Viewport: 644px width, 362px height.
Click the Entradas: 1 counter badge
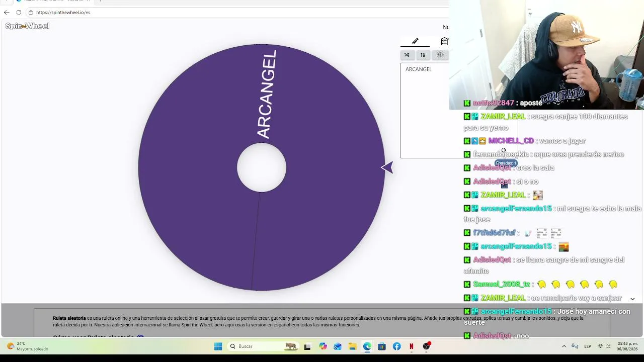[x=506, y=163]
